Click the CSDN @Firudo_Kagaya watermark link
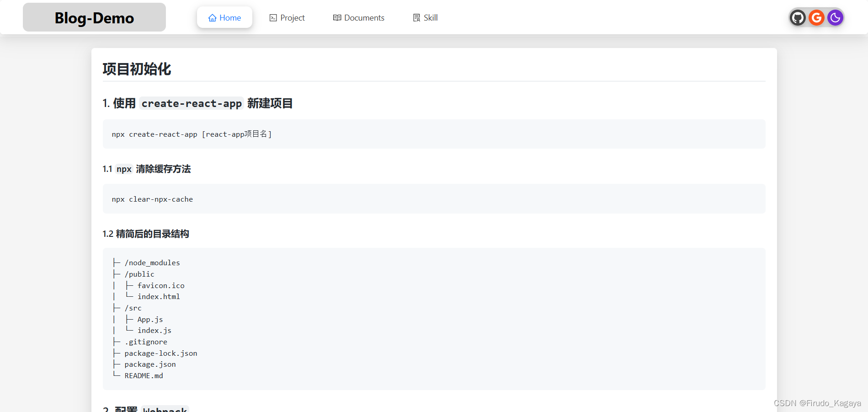The image size is (868, 412). [817, 403]
